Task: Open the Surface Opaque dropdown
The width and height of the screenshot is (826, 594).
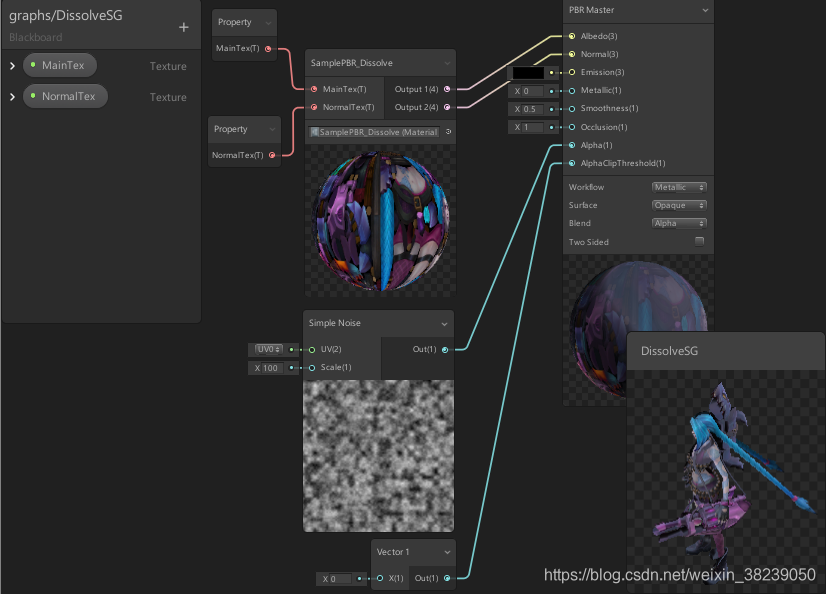Action: click(x=679, y=205)
